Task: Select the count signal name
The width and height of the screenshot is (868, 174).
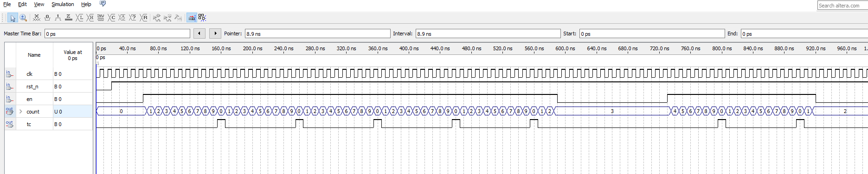Action: click(x=33, y=112)
